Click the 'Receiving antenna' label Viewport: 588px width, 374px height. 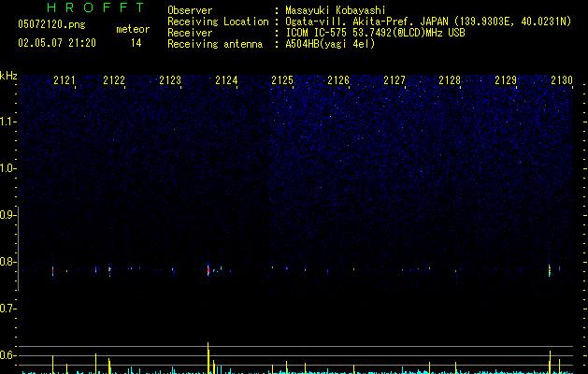(x=215, y=44)
